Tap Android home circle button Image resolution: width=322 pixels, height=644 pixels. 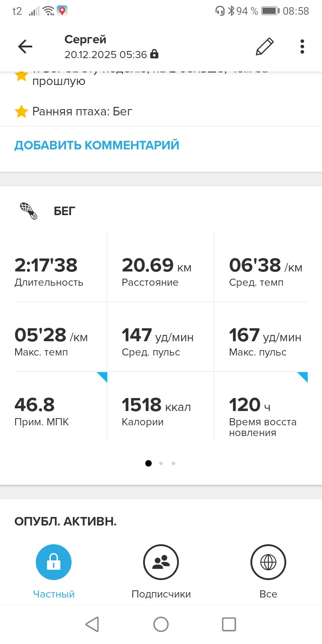pyautogui.click(x=161, y=624)
